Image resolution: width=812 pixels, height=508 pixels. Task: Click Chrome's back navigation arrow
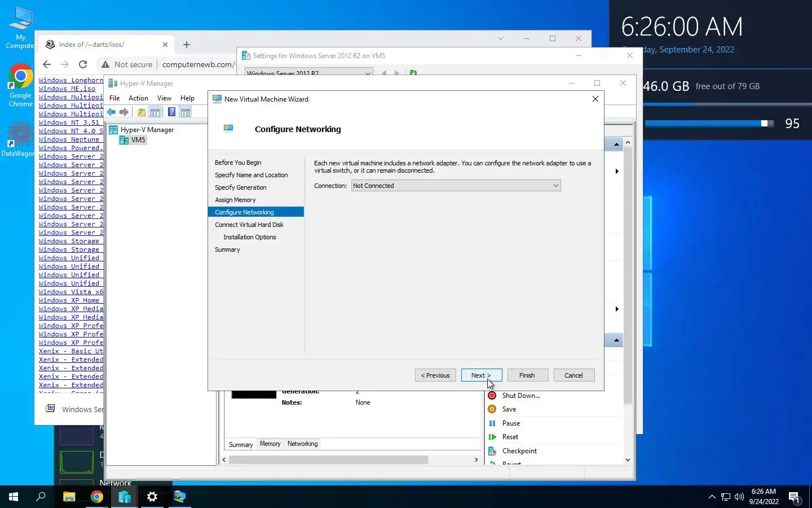[x=47, y=64]
